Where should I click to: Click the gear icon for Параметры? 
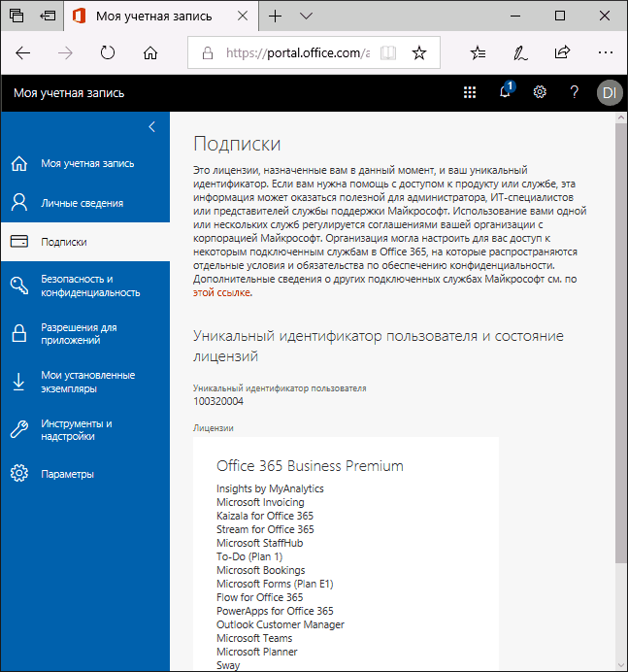pyautogui.click(x=18, y=474)
